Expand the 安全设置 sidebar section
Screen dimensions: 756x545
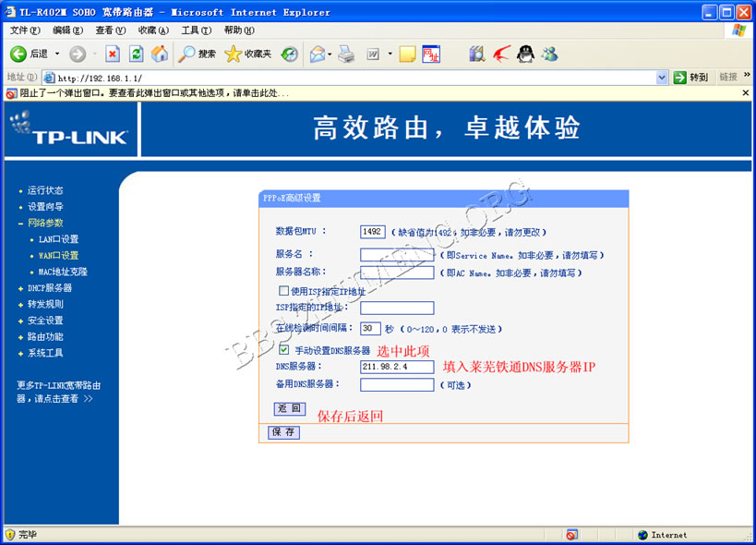20,321
